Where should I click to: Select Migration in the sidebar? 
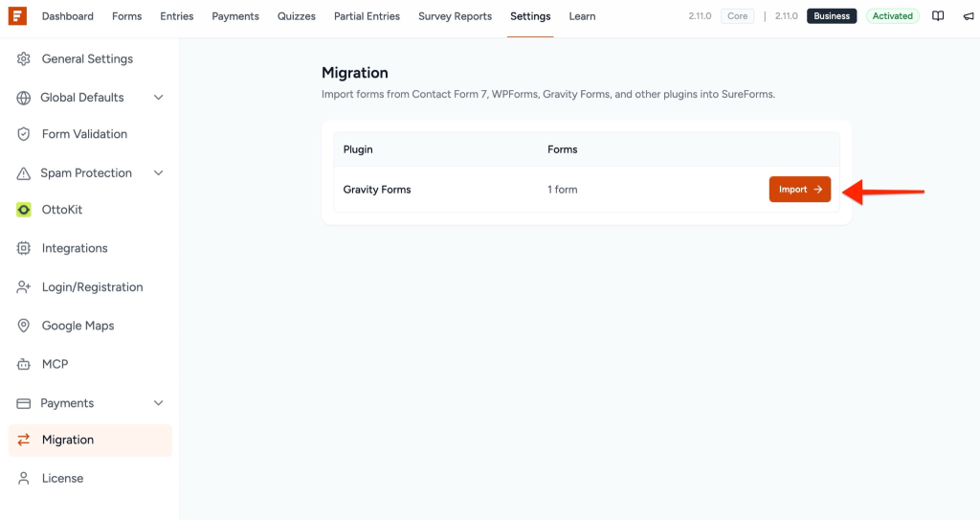pos(90,440)
